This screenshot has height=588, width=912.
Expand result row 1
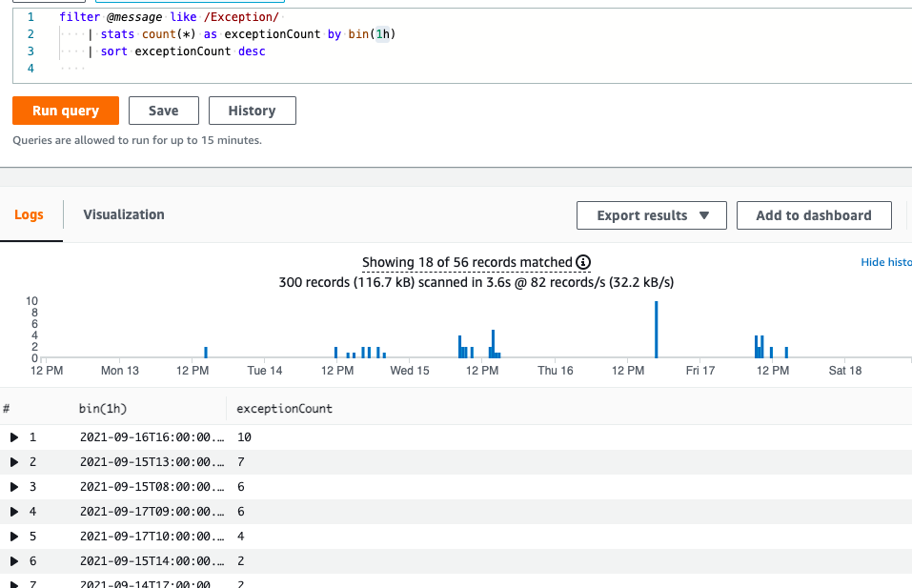coord(14,437)
